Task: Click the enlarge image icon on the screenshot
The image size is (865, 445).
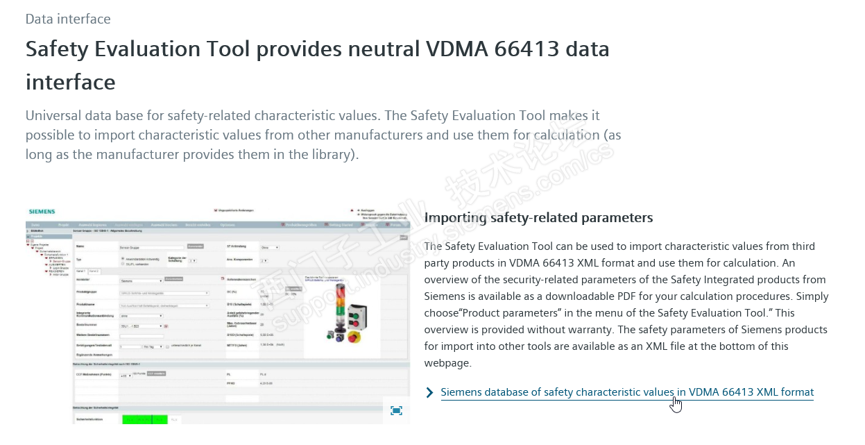Action: click(396, 410)
